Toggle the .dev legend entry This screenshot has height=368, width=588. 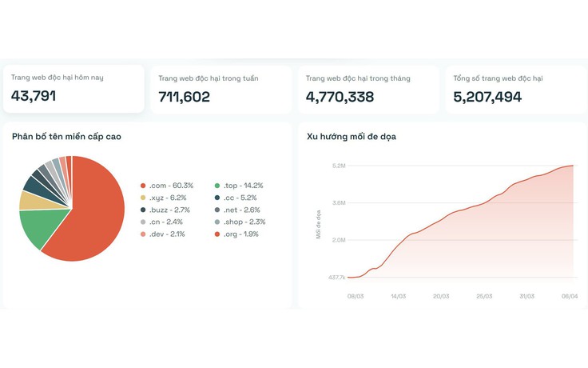[x=167, y=234]
